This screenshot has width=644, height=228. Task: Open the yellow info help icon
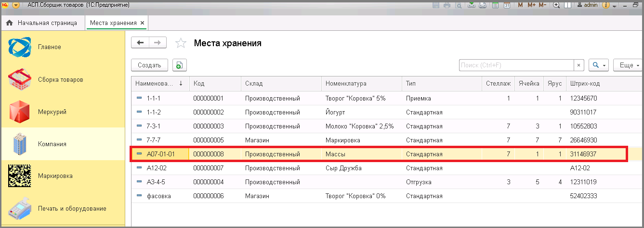(x=605, y=5)
